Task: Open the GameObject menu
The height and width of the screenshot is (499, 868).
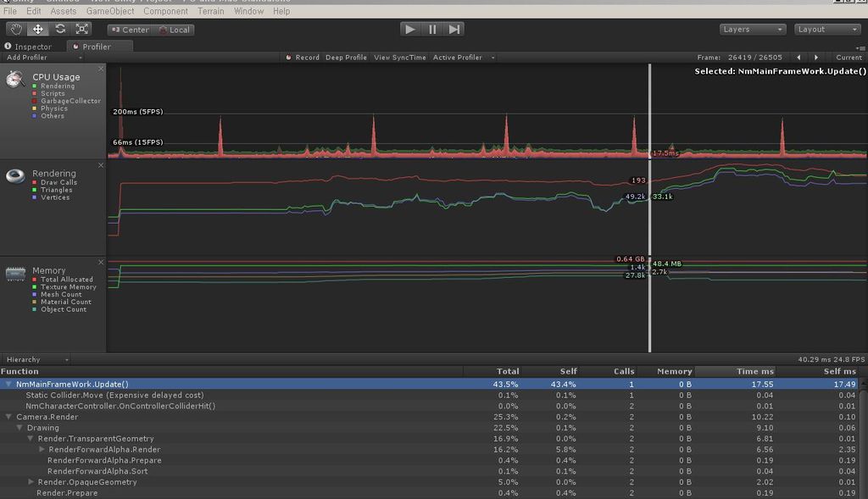Action: pos(110,11)
